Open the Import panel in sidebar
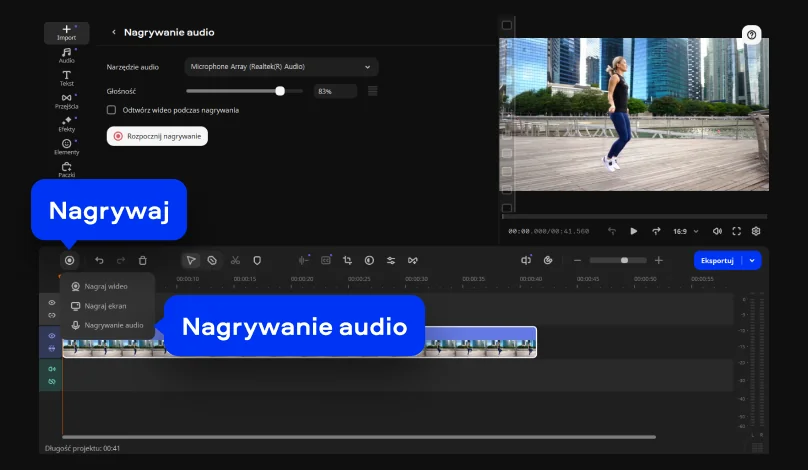The width and height of the screenshot is (808, 470). 67,33
